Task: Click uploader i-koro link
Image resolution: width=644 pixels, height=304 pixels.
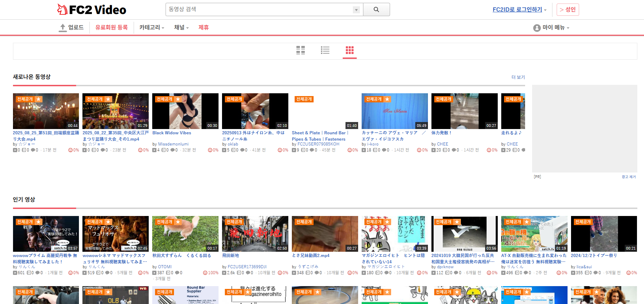Action: [373, 144]
